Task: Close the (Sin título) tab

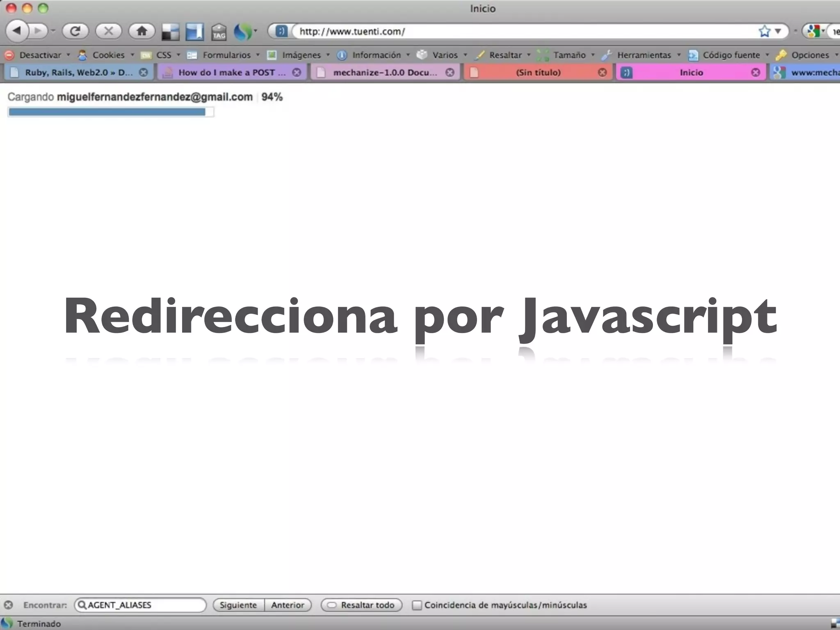Action: click(602, 73)
